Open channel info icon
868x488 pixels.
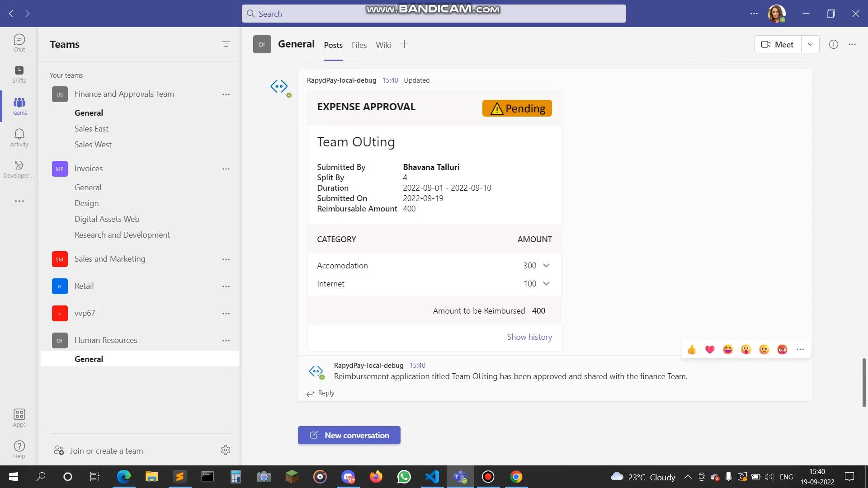pyautogui.click(x=833, y=44)
